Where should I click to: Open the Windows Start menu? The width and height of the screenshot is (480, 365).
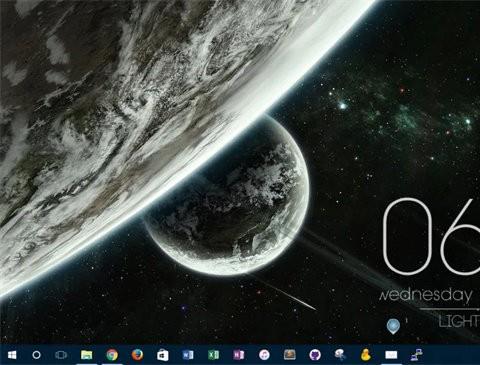(x=12, y=355)
